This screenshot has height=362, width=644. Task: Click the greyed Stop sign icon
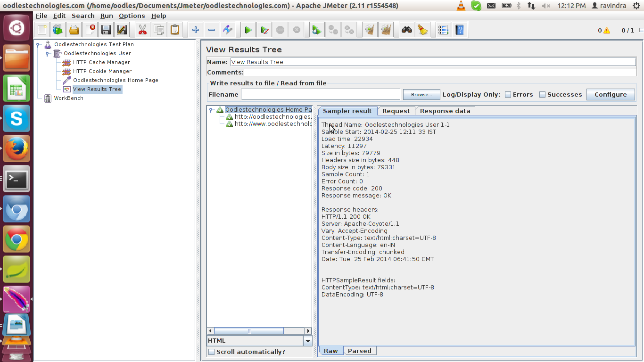point(281,30)
